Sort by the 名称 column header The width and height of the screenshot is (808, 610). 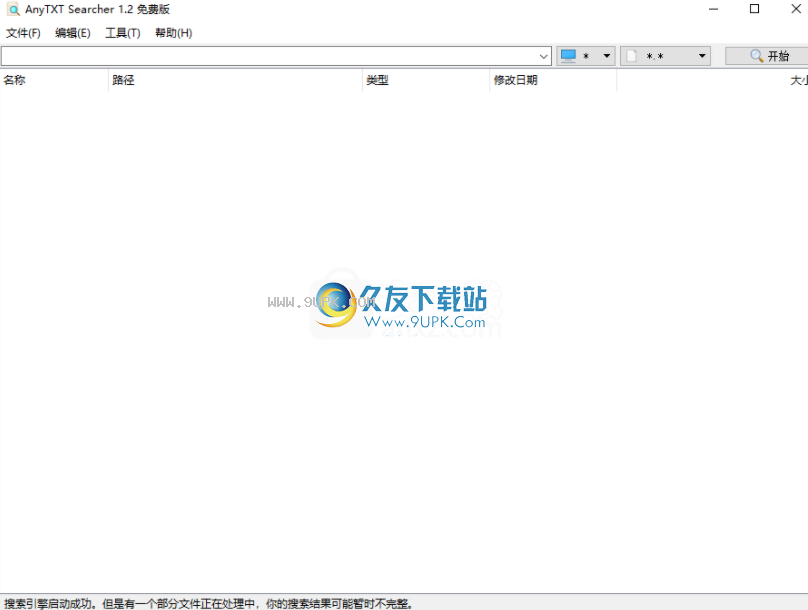(x=54, y=80)
